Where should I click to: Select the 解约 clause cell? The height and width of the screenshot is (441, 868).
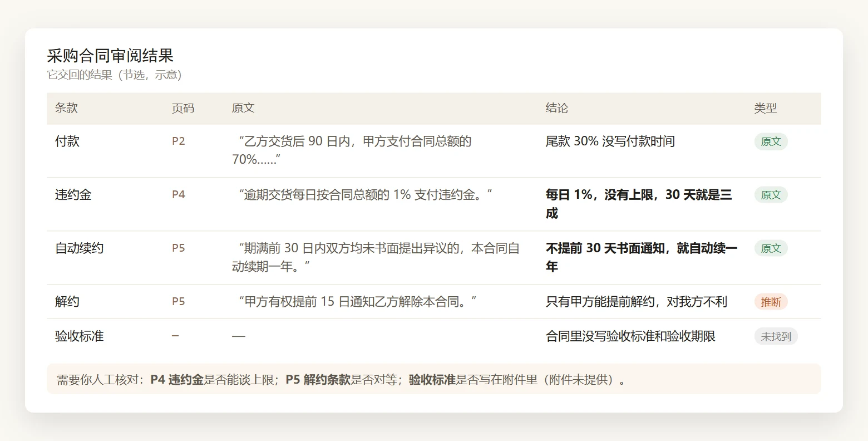67,302
